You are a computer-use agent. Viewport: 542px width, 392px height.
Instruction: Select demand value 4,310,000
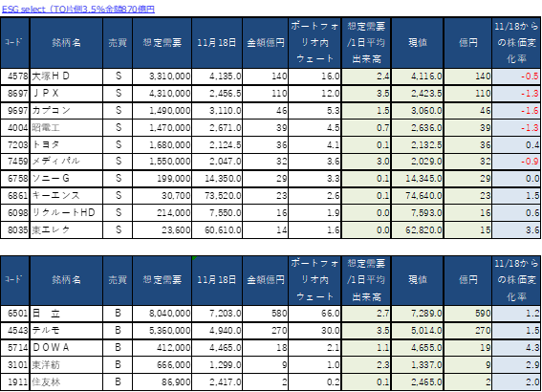(163, 94)
